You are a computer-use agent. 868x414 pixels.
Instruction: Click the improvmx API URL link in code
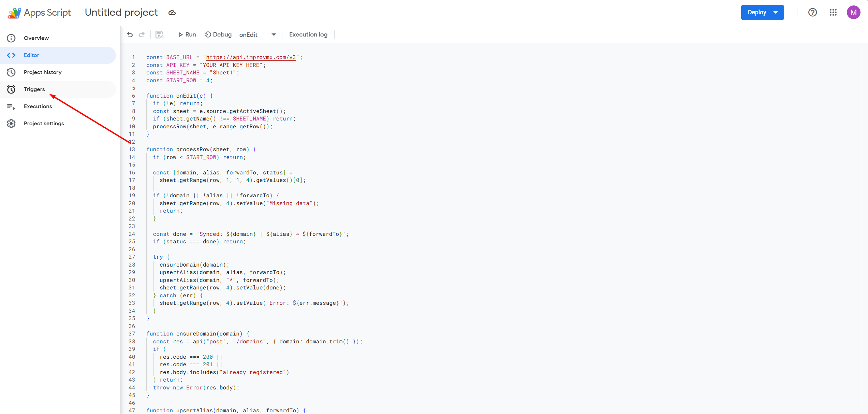pyautogui.click(x=251, y=57)
